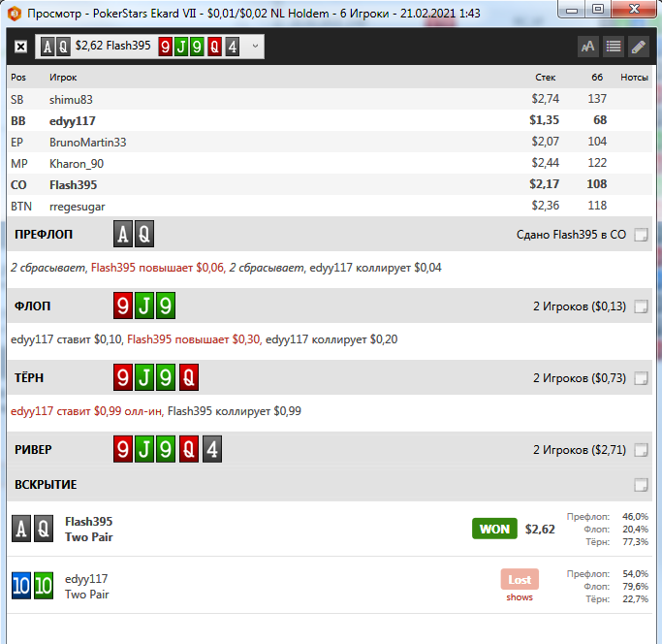Select player BrunoMartin33 in the EP row
Viewport: 662px width, 644px height.
(x=330, y=142)
